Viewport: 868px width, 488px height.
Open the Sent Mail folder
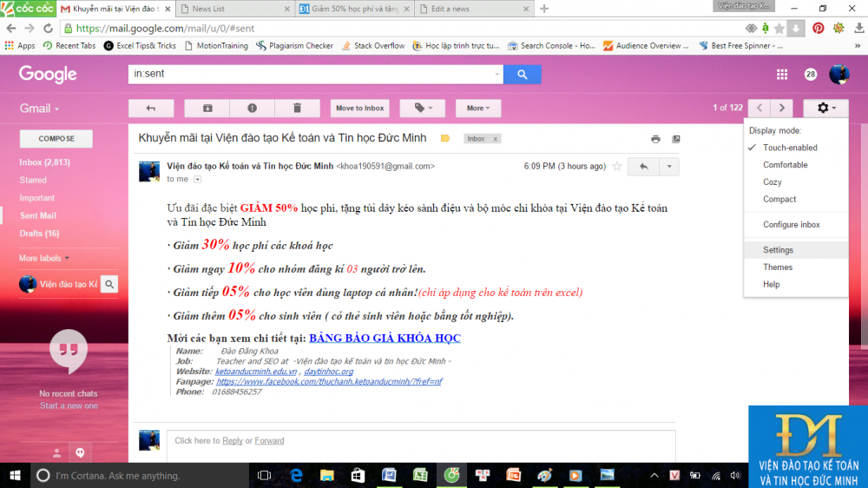point(38,215)
